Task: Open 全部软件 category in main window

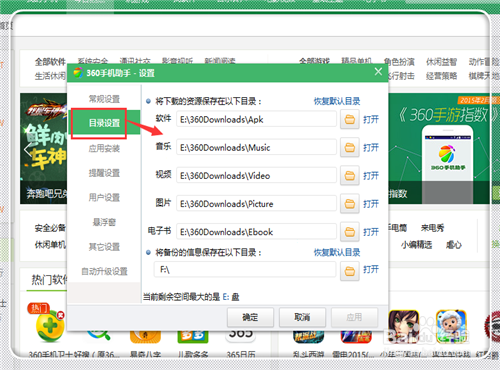Action: pyautogui.click(x=50, y=62)
